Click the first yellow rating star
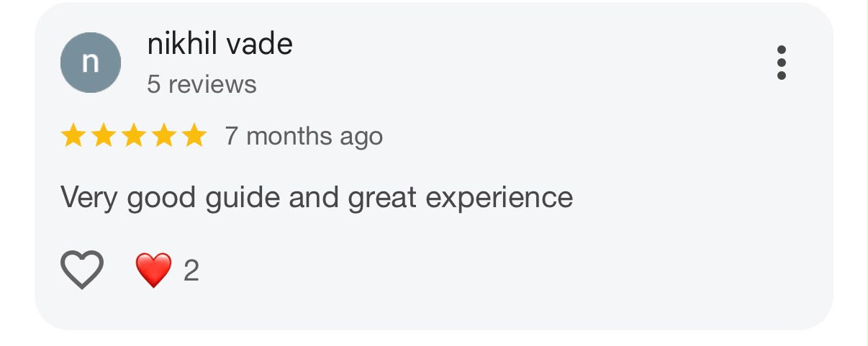The height and width of the screenshot is (346, 868). pyautogui.click(x=73, y=135)
